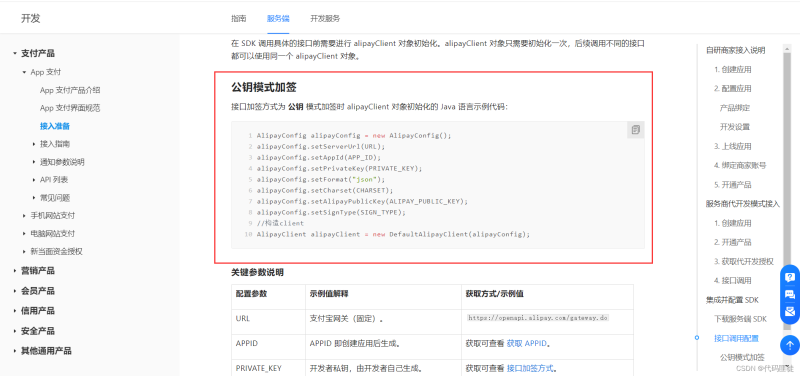Screen dimensions: 800x376
Task: Jump to 下载服务端 SDK in outline
Action: pos(740,319)
